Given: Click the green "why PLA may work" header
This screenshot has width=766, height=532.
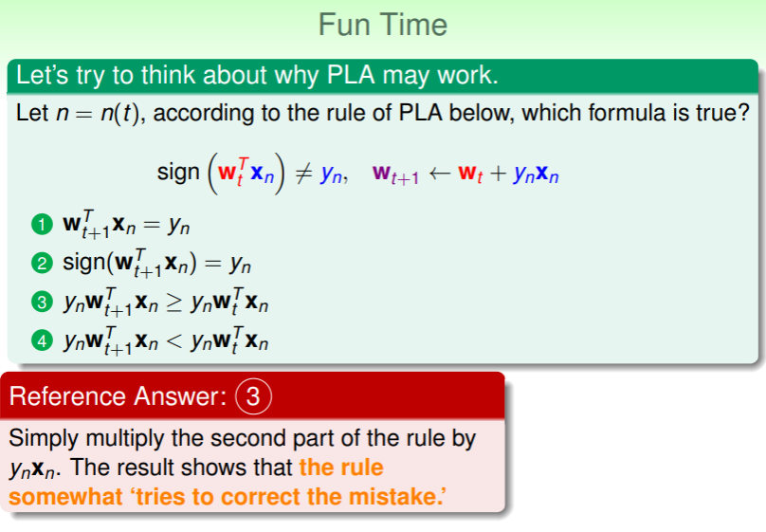Looking at the screenshot, I should (256, 75).
